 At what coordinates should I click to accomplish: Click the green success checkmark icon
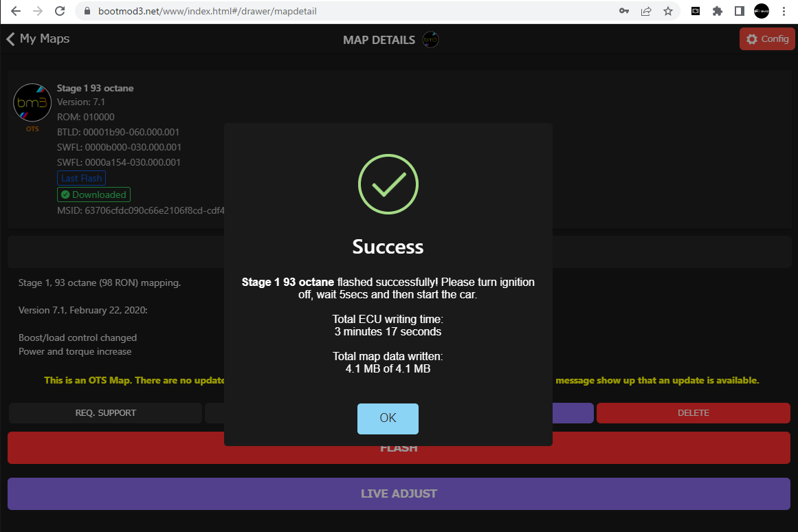(388, 184)
